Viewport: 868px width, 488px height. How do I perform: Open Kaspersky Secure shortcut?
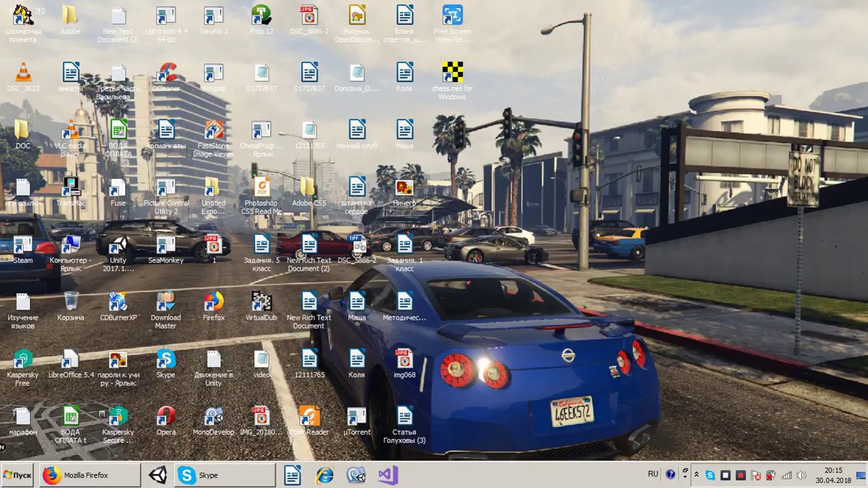click(x=119, y=424)
